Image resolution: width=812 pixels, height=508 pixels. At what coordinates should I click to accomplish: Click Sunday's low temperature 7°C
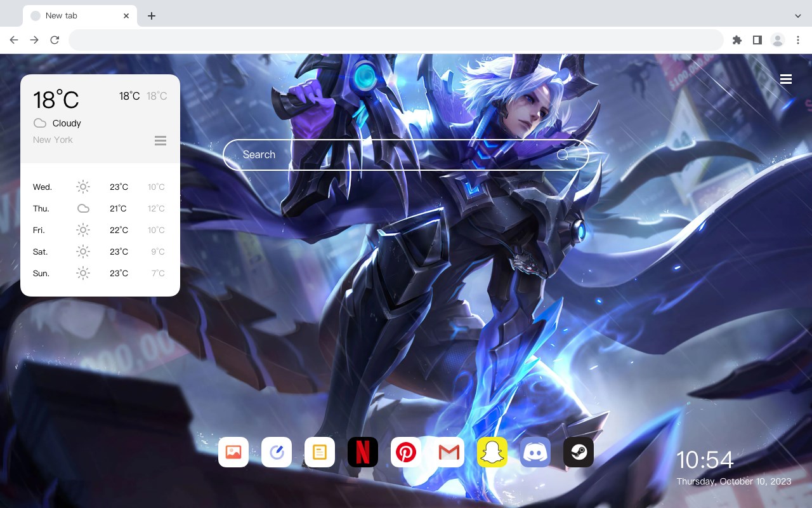click(158, 273)
